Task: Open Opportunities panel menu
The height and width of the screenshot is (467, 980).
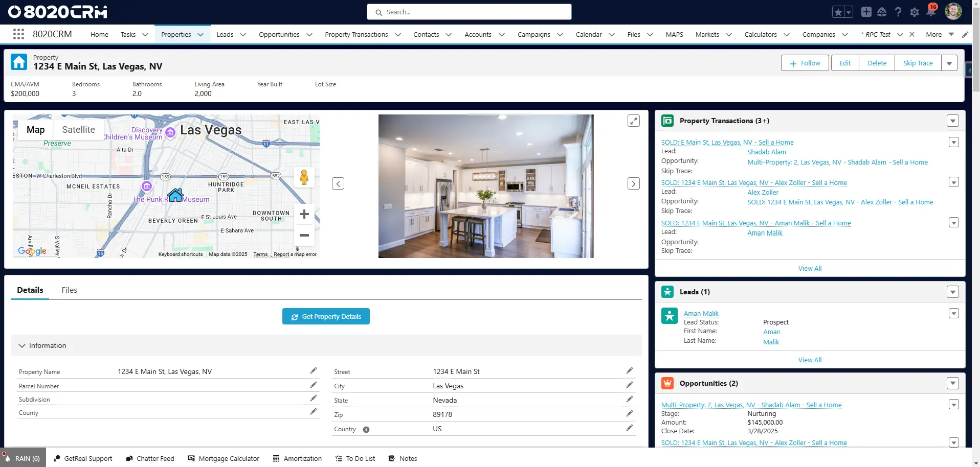Action: coord(952,384)
